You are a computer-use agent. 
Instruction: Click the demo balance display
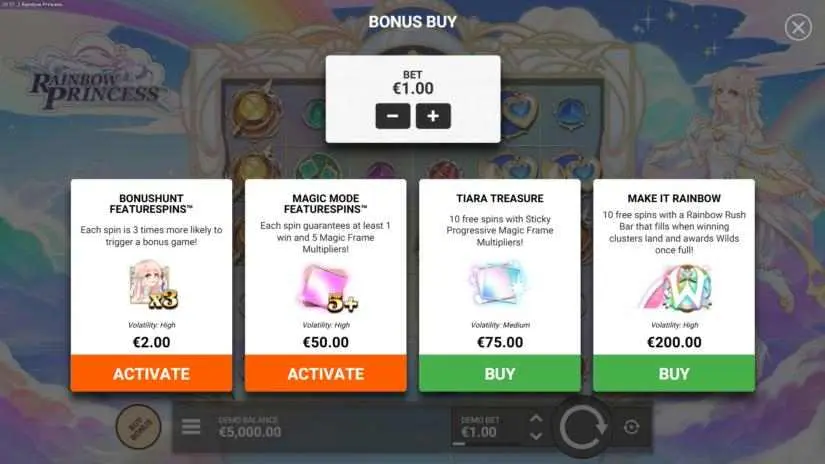click(x=250, y=427)
